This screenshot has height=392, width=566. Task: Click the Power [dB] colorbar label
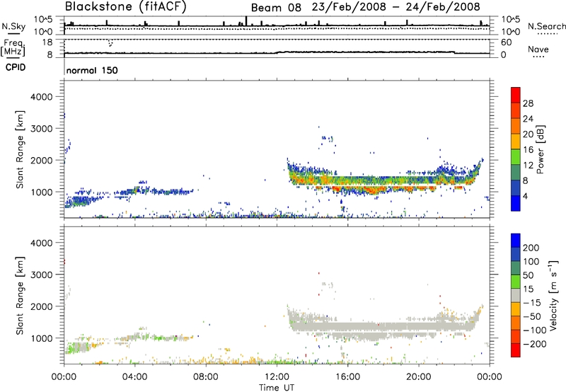point(540,149)
